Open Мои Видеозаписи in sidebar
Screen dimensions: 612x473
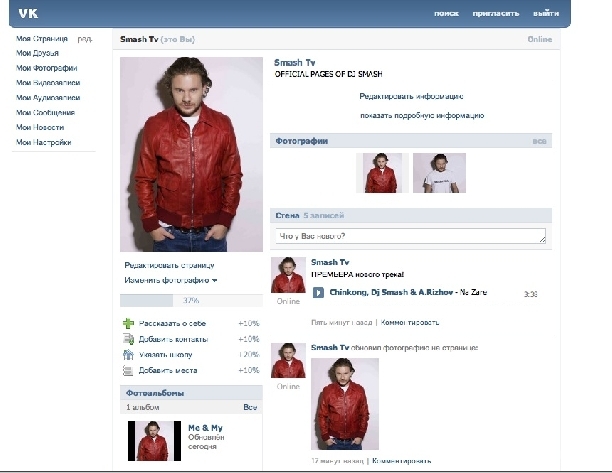pos(48,83)
